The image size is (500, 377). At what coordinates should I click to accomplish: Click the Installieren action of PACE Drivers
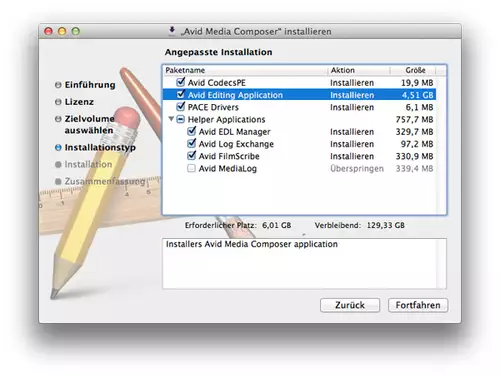[352, 107]
